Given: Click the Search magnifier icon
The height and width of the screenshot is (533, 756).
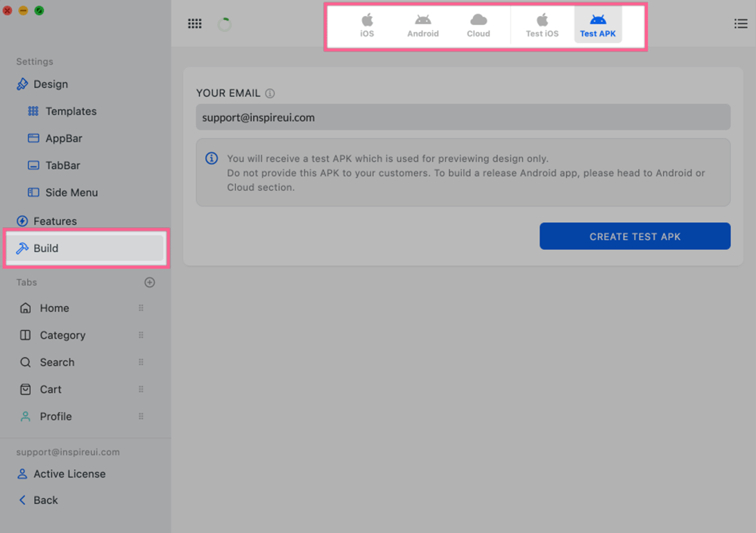Looking at the screenshot, I should (25, 362).
